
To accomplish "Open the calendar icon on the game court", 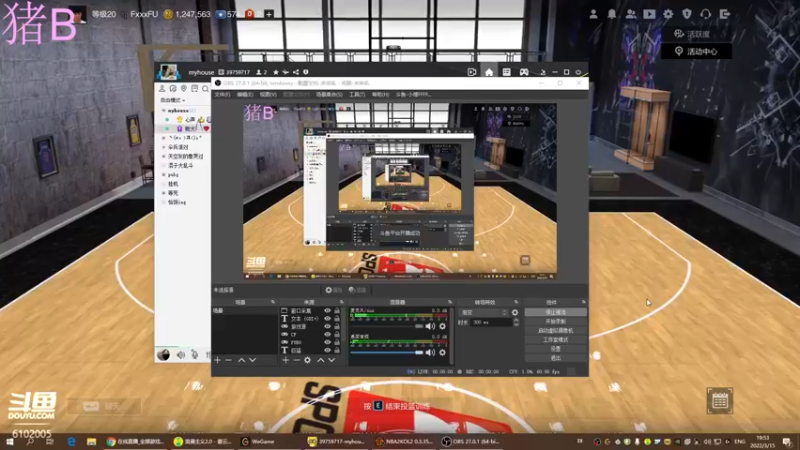I will coord(719,401).
